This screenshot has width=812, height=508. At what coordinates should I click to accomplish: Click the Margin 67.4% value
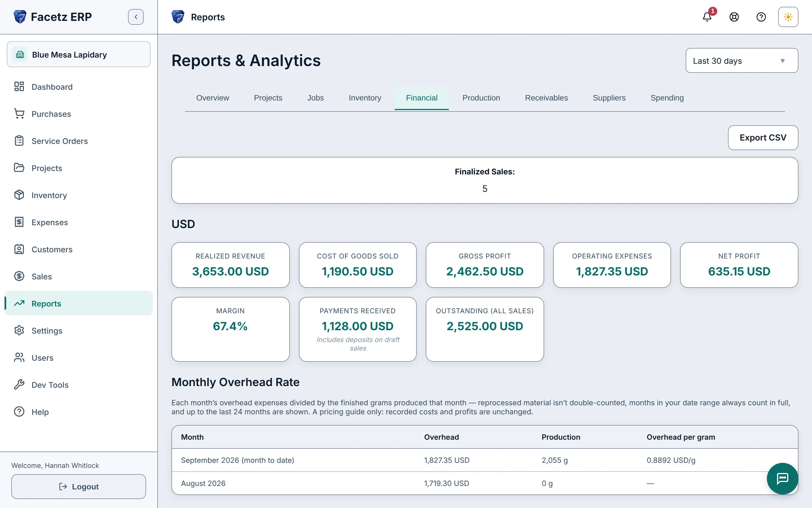[231, 326]
